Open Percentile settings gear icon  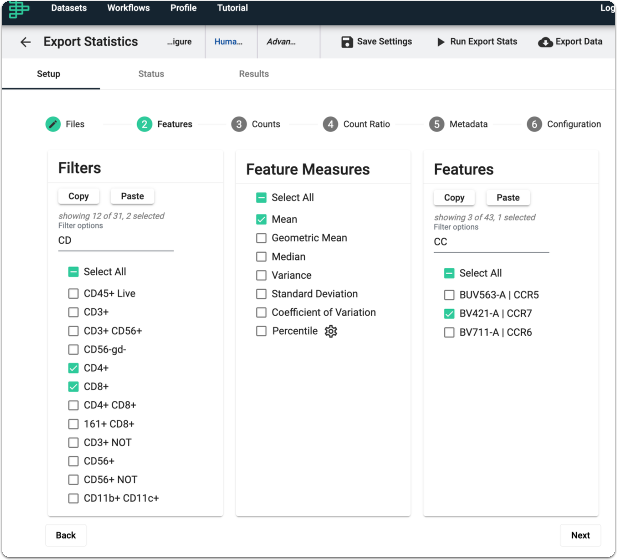click(331, 331)
